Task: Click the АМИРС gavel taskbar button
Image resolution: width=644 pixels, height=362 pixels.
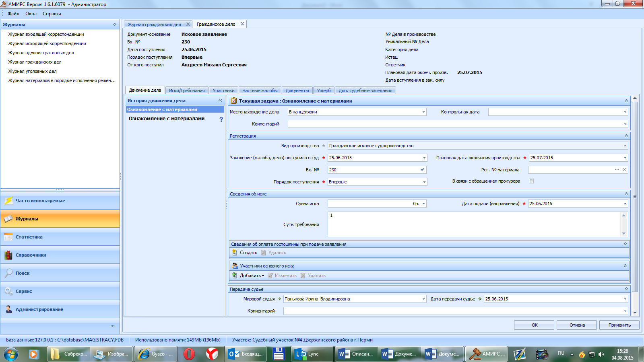Action: [487, 354]
